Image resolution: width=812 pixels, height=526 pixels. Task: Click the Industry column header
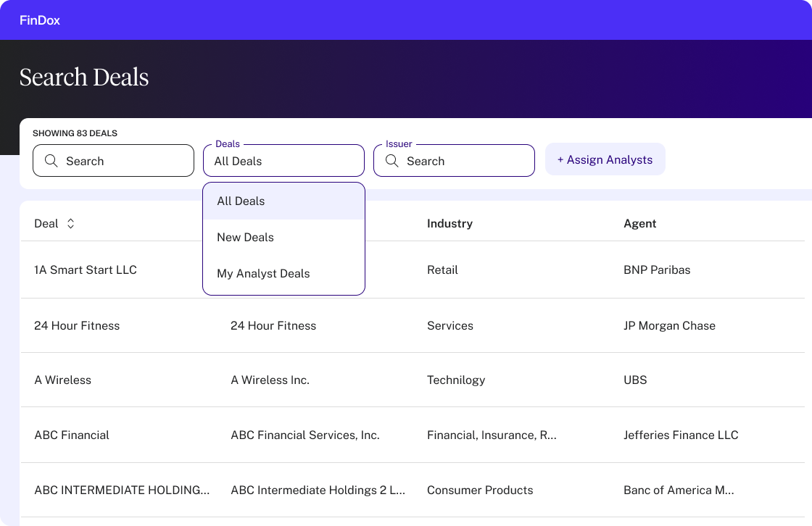[449, 224]
